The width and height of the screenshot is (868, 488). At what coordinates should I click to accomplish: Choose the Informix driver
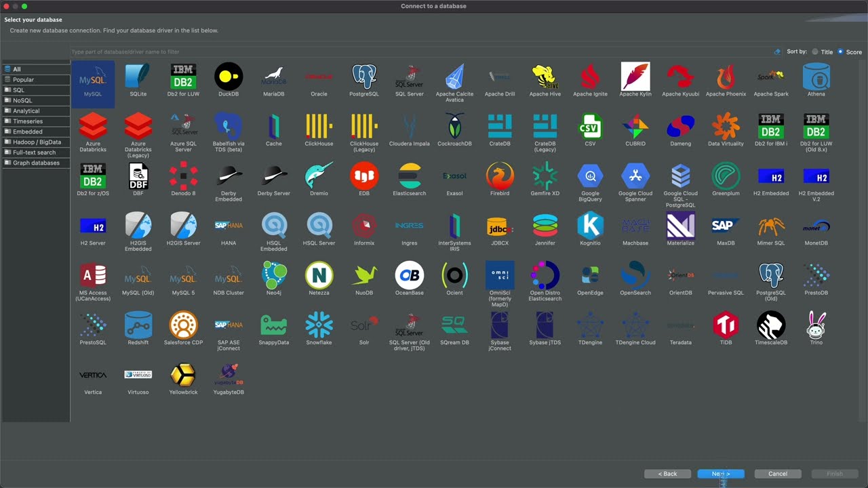click(364, 229)
